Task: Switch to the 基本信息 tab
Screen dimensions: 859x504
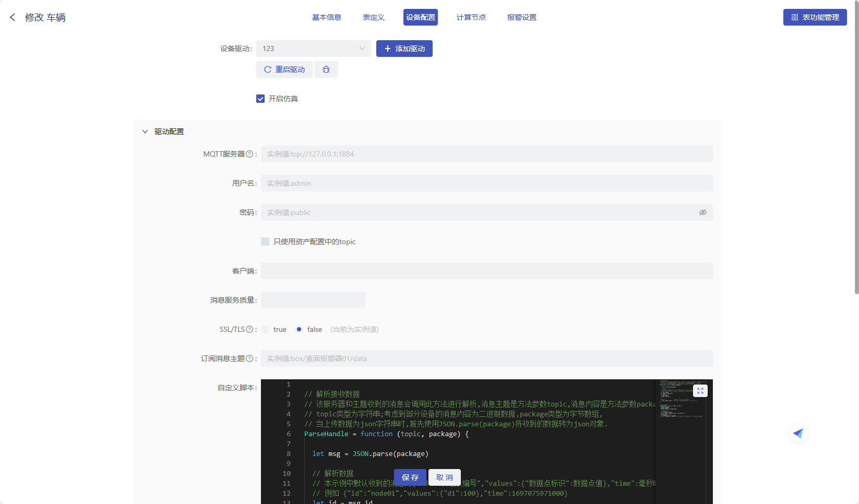Action: (327, 17)
